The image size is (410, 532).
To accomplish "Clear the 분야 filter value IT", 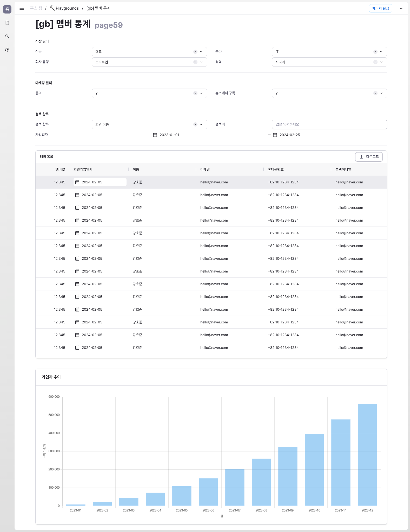I will coord(375,52).
